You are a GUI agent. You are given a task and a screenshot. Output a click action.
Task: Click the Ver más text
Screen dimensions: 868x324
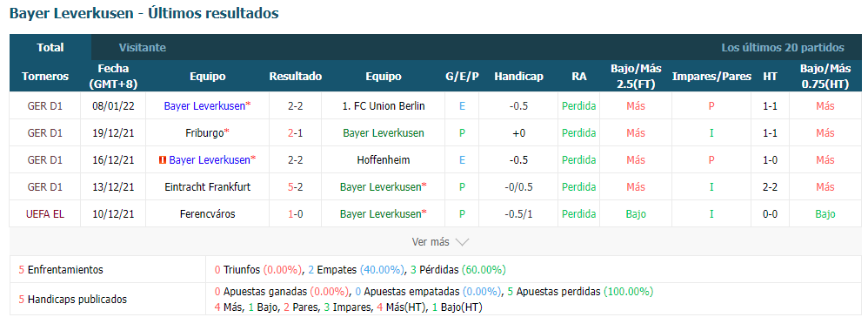point(431,242)
